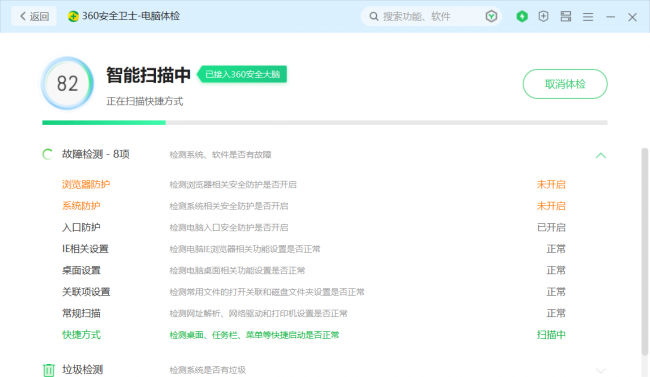Expand the 垃圾检测 section chevron

(601, 370)
